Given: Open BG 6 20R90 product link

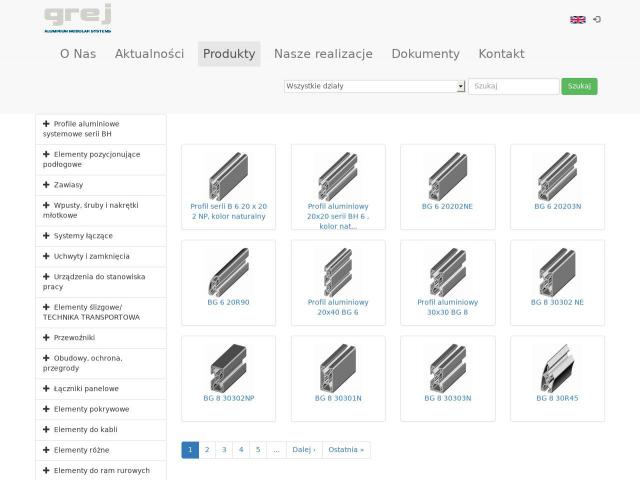Looking at the screenshot, I should 228,302.
